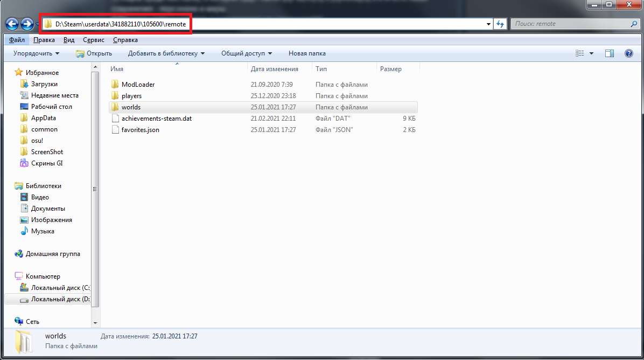The width and height of the screenshot is (644, 360).
Task: Open the Упорядочить dropdown menu
Action: pos(36,53)
